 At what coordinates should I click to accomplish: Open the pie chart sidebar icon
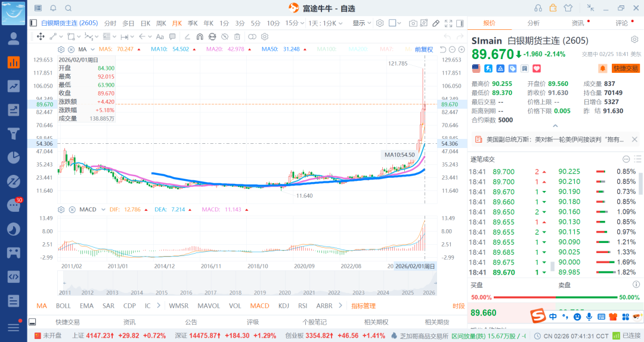pyautogui.click(x=14, y=158)
